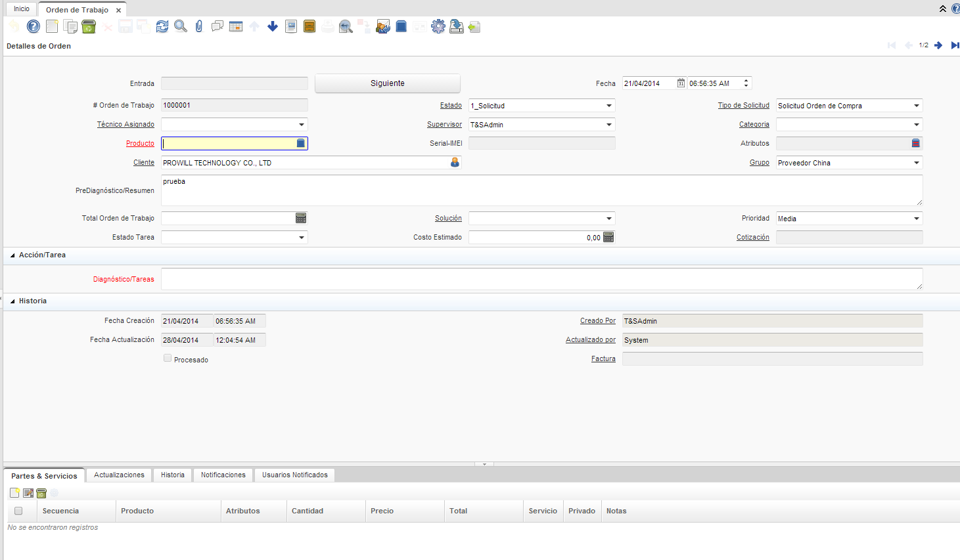Open Process gear icon in the toolbar
The image size is (960, 560).
(x=438, y=26)
